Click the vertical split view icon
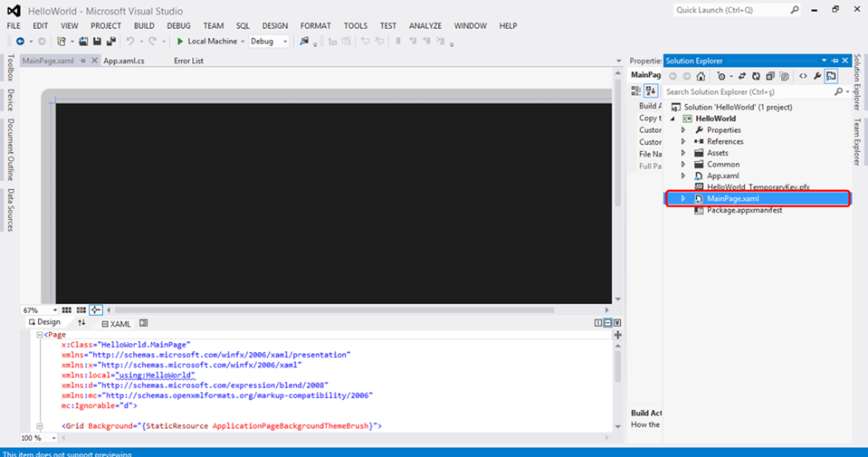The height and width of the screenshot is (457, 868). pyautogui.click(x=598, y=323)
